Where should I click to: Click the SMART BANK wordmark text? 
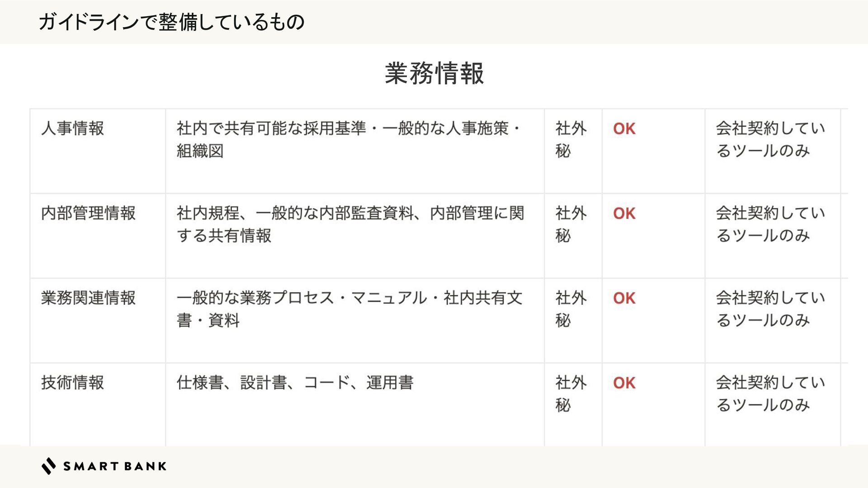[115, 466]
